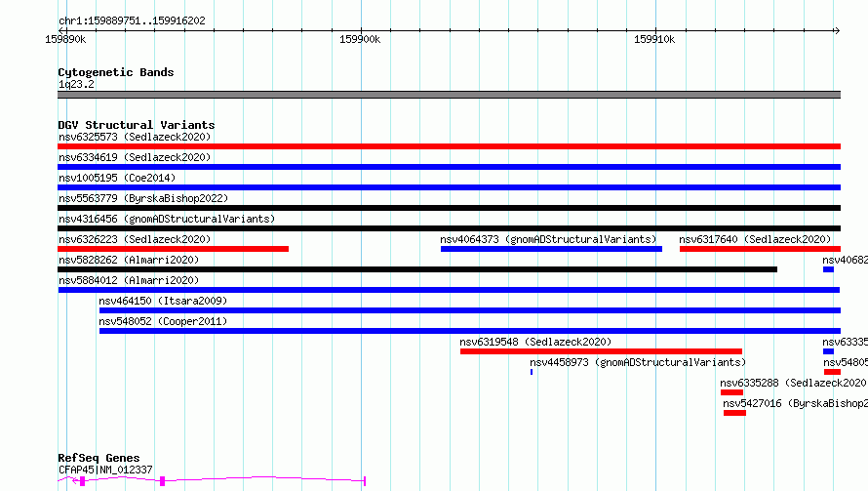Open nsv5563779 (ByrskaBishop2022) label
Screen dimensions: 868x491
[x=143, y=198]
